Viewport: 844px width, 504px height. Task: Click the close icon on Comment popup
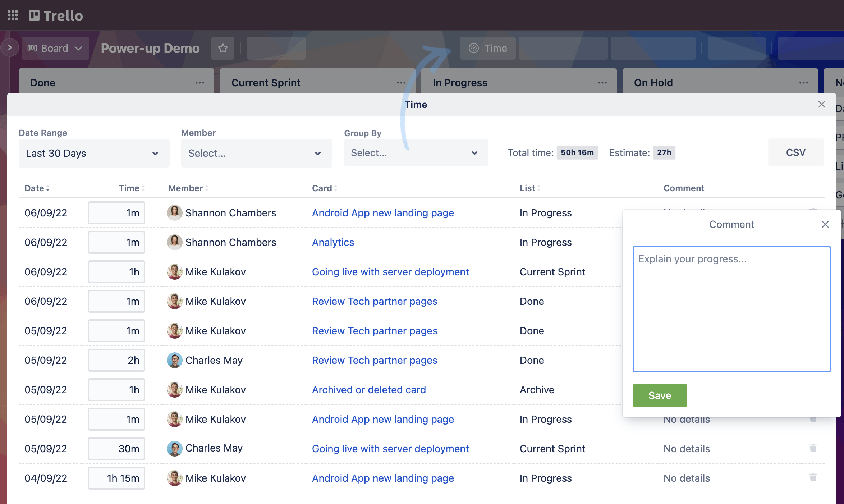pyautogui.click(x=825, y=224)
